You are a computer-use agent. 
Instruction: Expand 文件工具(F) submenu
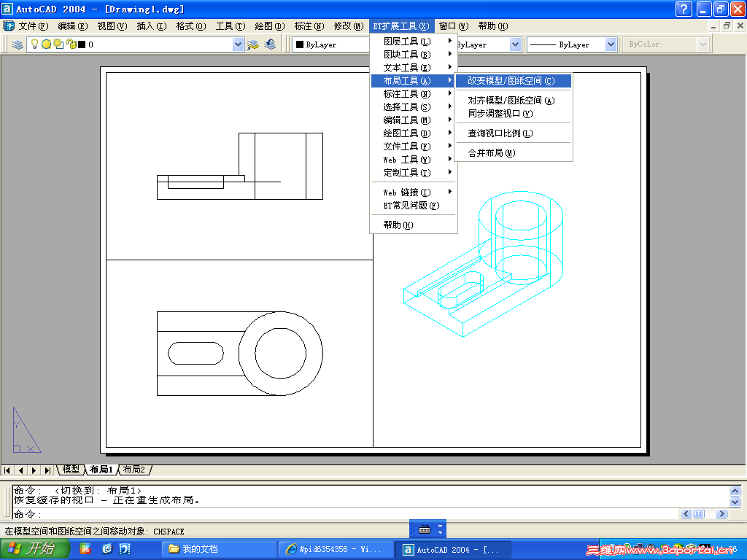414,146
